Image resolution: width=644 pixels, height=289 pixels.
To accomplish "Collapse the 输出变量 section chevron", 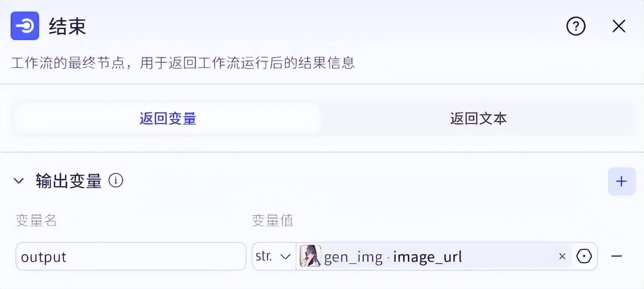I will (x=19, y=181).
